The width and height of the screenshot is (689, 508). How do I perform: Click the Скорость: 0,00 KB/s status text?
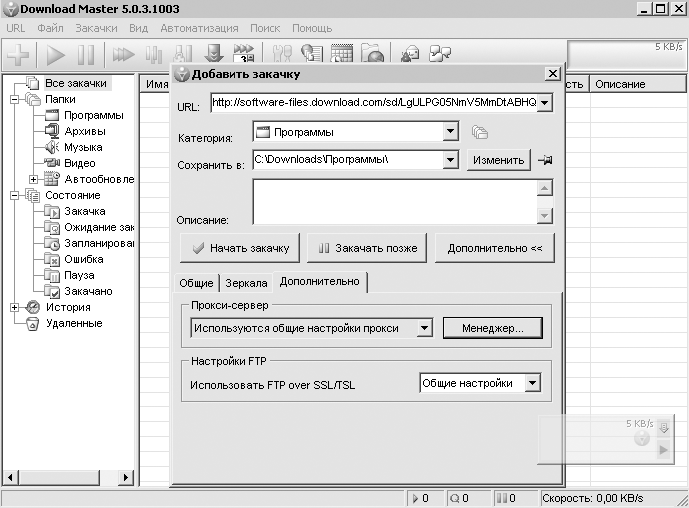pyautogui.click(x=592, y=498)
